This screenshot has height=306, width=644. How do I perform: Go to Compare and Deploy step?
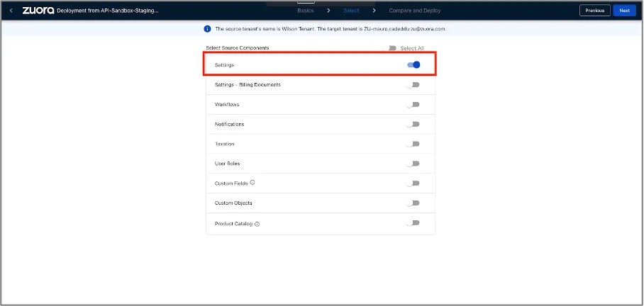click(415, 11)
